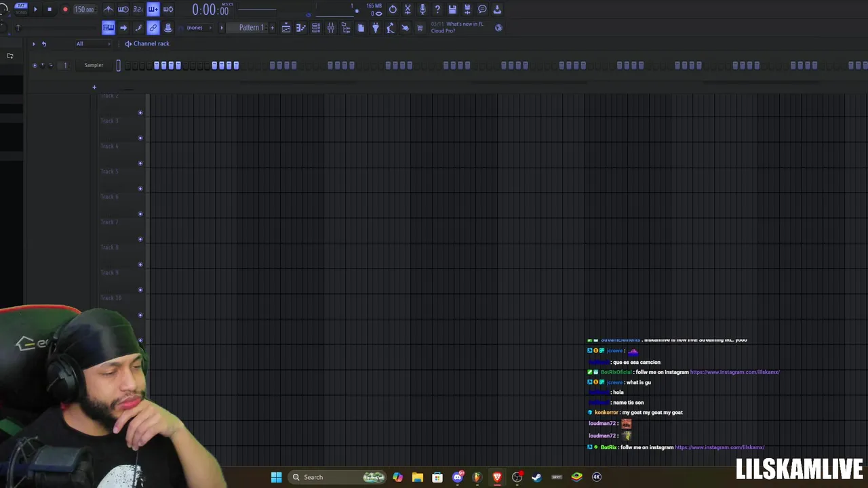Image resolution: width=868 pixels, height=488 pixels.
Task: Click the stamp tool icon
Action: pyautogui.click(x=168, y=28)
